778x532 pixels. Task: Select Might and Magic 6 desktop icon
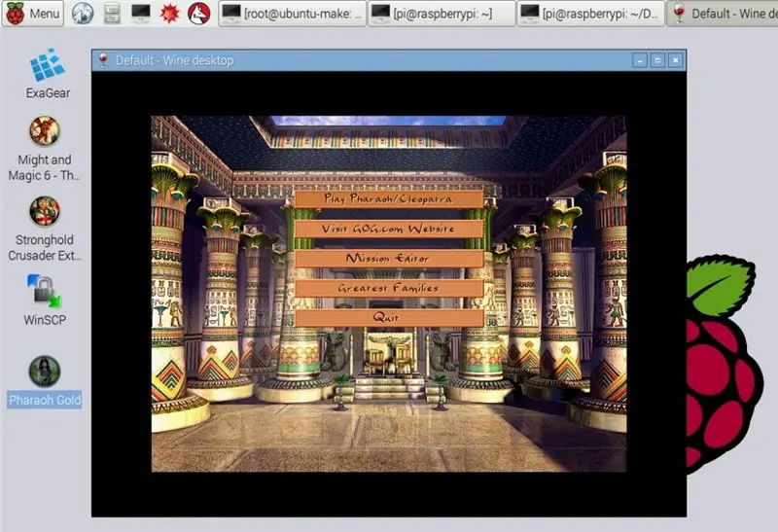44,149
